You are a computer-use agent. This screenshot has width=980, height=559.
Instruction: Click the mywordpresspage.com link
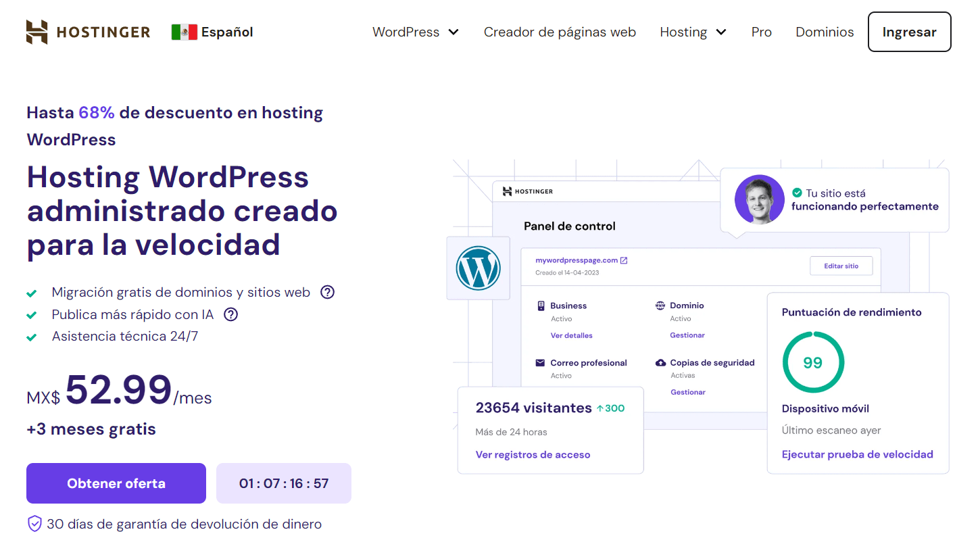577,260
